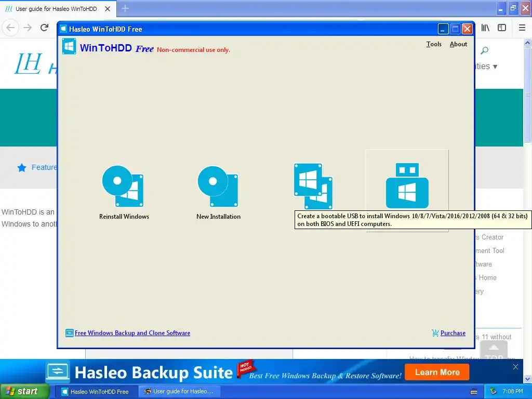The image size is (532, 399).
Task: Open the browser hamburger menu
Action: coord(522,28)
